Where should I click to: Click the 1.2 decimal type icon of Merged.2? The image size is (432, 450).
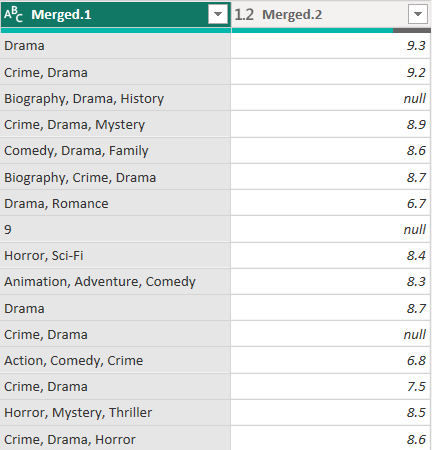[x=244, y=15]
